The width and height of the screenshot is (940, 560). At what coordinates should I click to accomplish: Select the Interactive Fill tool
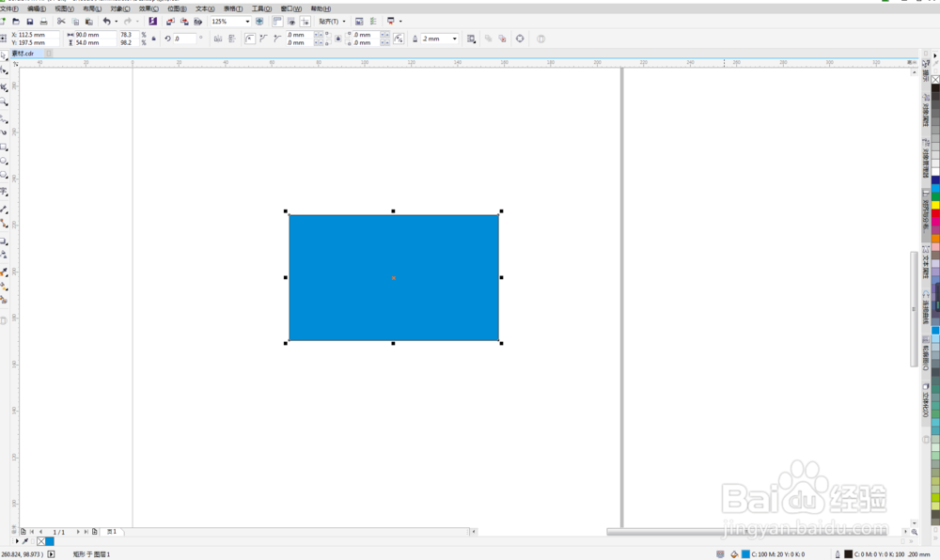click(x=4, y=287)
